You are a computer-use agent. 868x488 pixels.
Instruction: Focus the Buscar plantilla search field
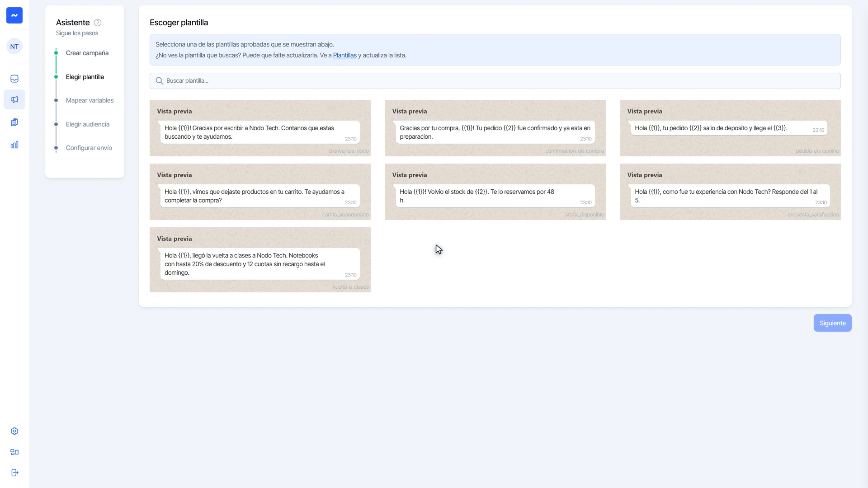click(x=495, y=81)
